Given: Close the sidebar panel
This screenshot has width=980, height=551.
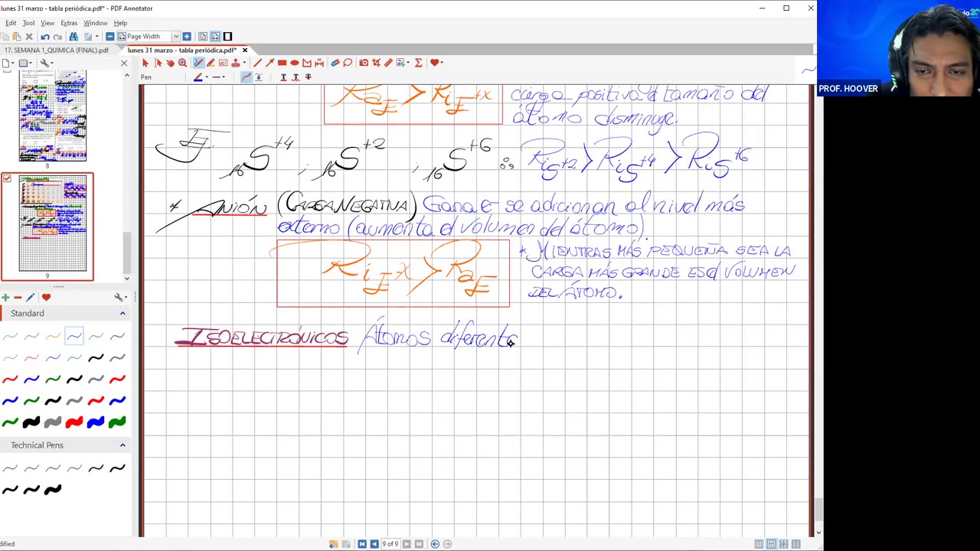Looking at the screenshot, I should click(124, 63).
